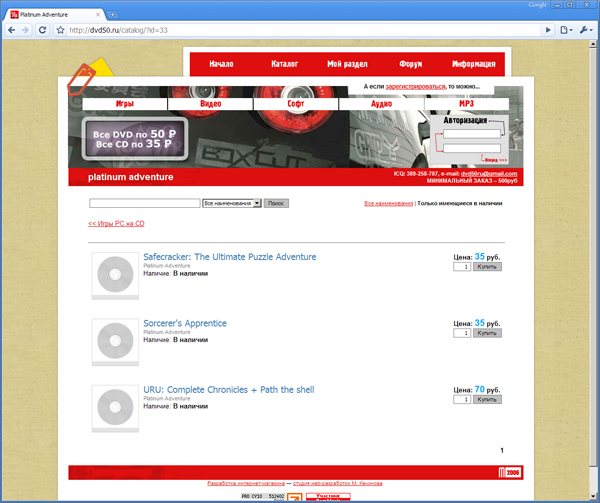Click the Safecracker quantity field

pyautogui.click(x=462, y=267)
